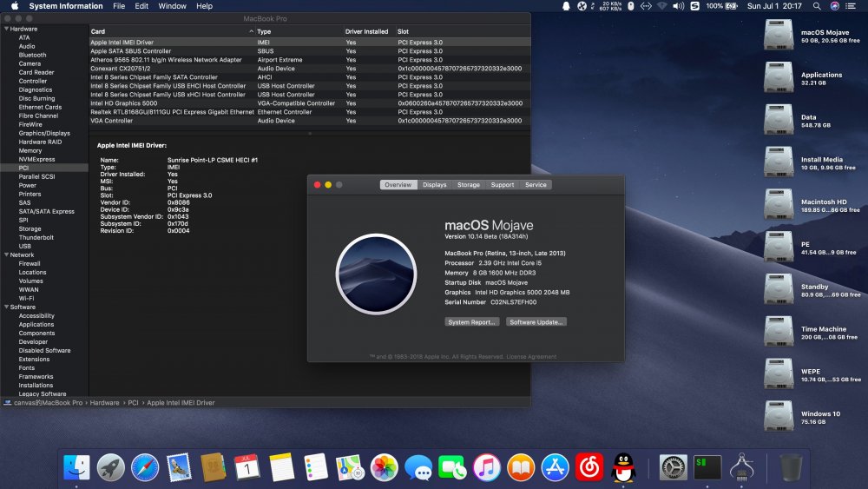Viewport: 868px width, 489px height.
Task: Open Spotlight search in menu bar
Action: pyautogui.click(x=817, y=6)
